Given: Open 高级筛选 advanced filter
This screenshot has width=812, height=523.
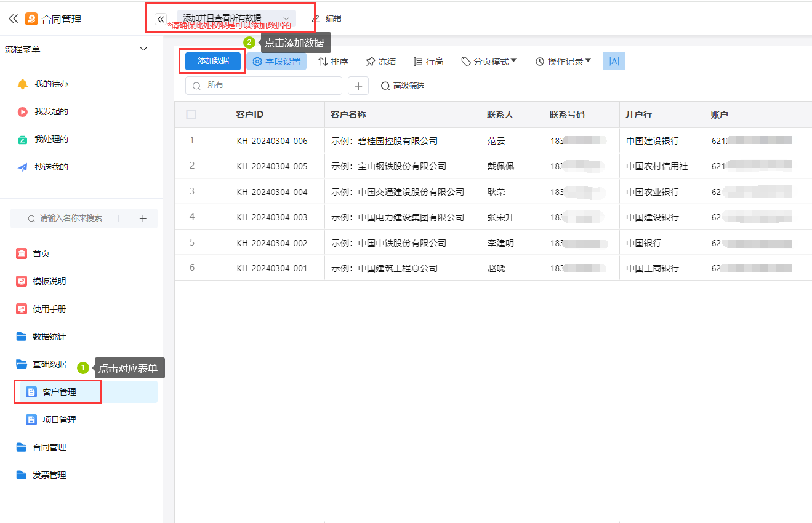Looking at the screenshot, I should pyautogui.click(x=403, y=86).
